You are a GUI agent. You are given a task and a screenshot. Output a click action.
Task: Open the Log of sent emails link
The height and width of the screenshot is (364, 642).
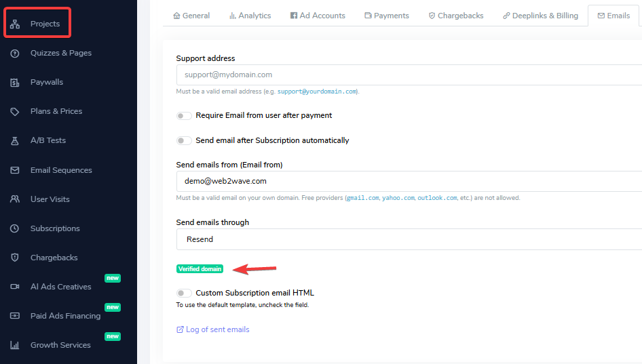(213, 329)
